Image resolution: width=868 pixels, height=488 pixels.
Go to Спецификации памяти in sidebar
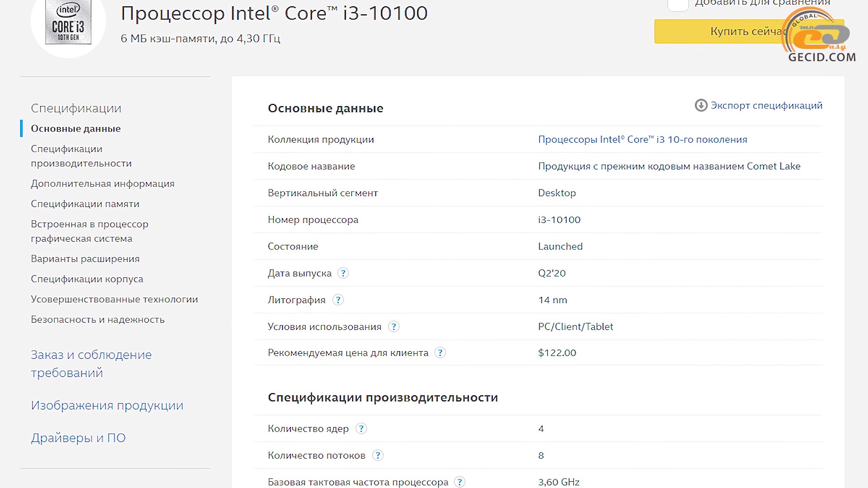coord(85,204)
